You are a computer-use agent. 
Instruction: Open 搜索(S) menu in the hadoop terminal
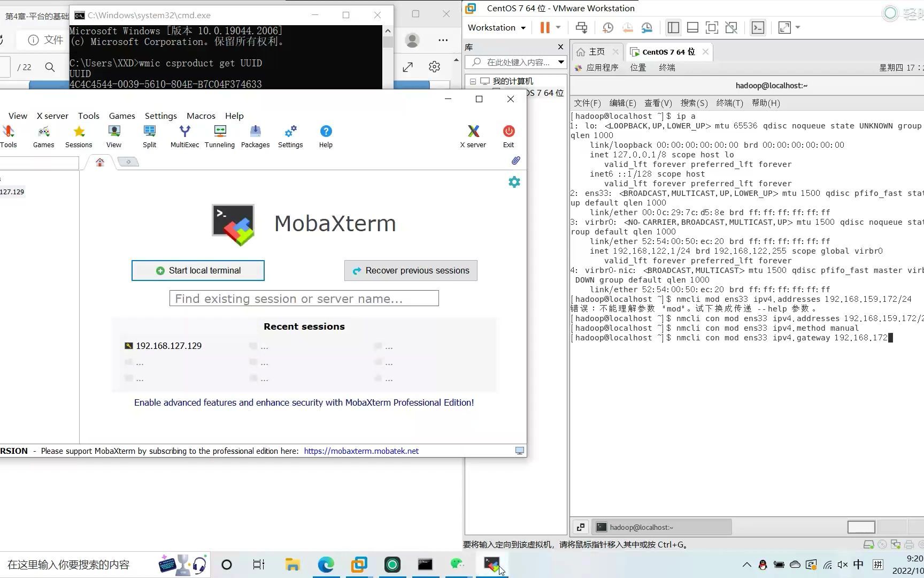694,103
